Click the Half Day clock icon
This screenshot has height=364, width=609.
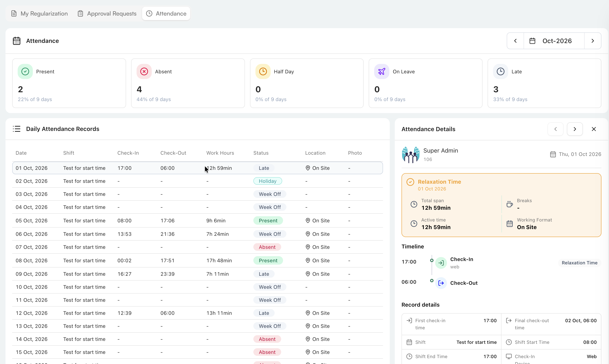263,71
